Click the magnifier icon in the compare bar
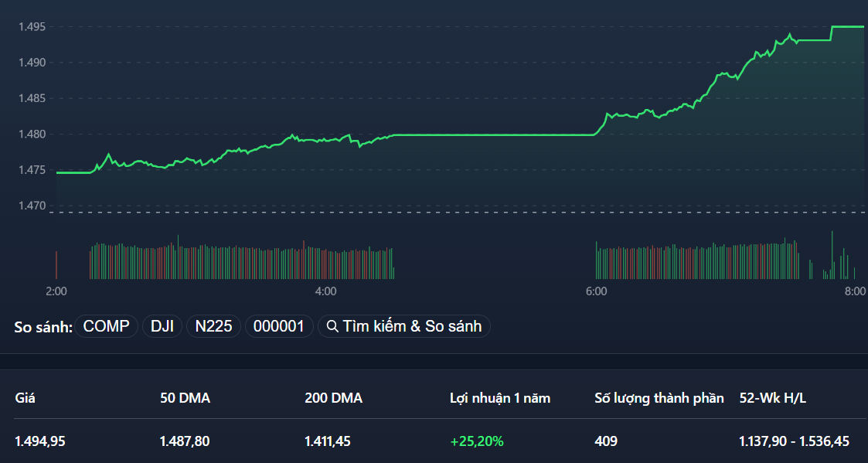The height and width of the screenshot is (463, 868). click(x=333, y=327)
